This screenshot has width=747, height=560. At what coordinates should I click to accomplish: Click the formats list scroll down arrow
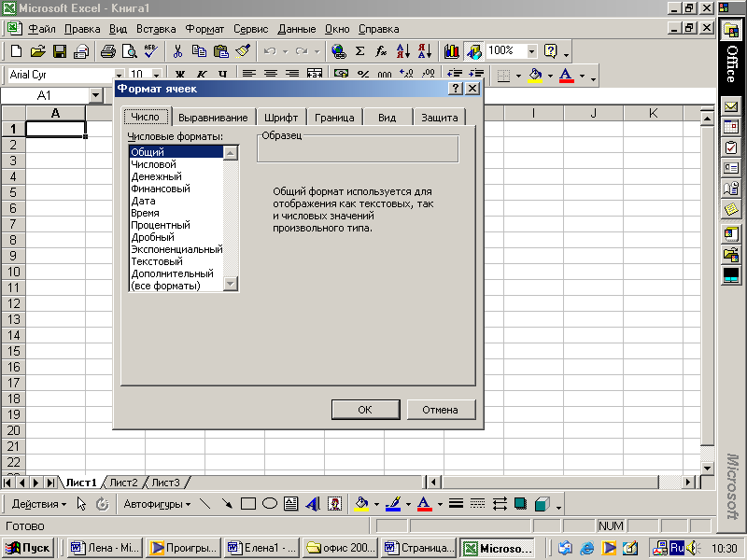click(231, 284)
